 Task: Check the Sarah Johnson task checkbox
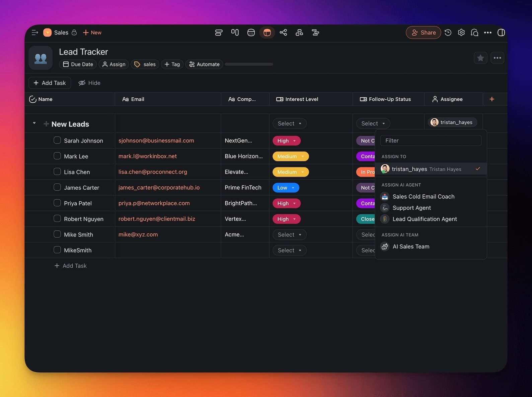coord(57,140)
